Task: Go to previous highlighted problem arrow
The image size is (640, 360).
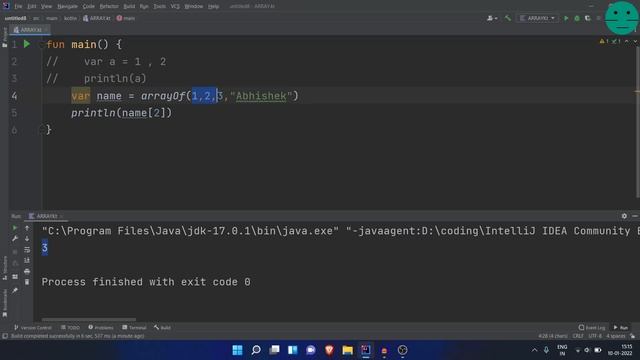Action: pyautogui.click(x=627, y=41)
